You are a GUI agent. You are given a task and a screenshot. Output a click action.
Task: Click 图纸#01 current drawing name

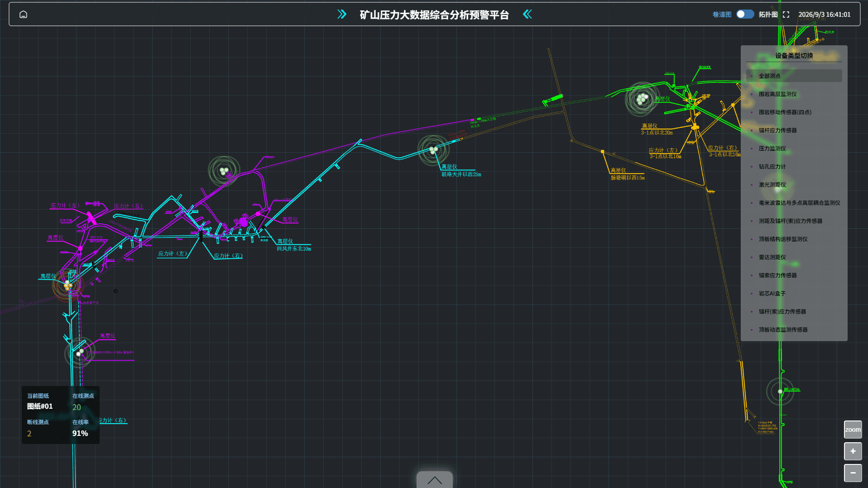click(40, 406)
